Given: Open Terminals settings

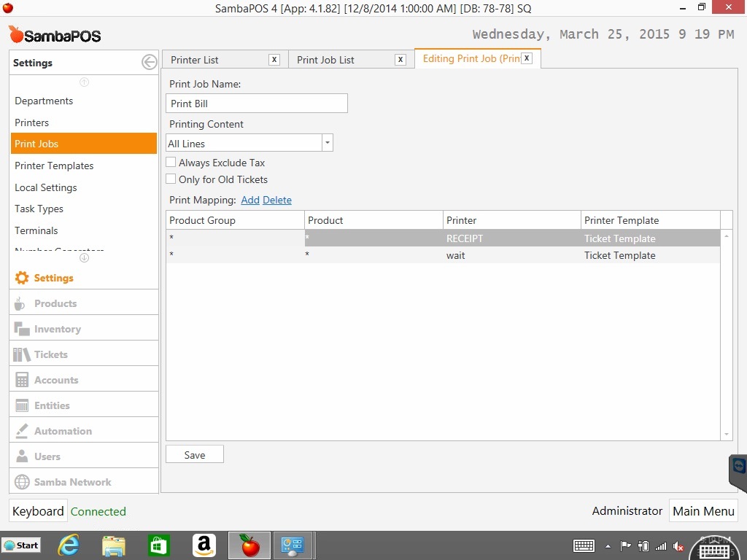Looking at the screenshot, I should pyautogui.click(x=36, y=230).
